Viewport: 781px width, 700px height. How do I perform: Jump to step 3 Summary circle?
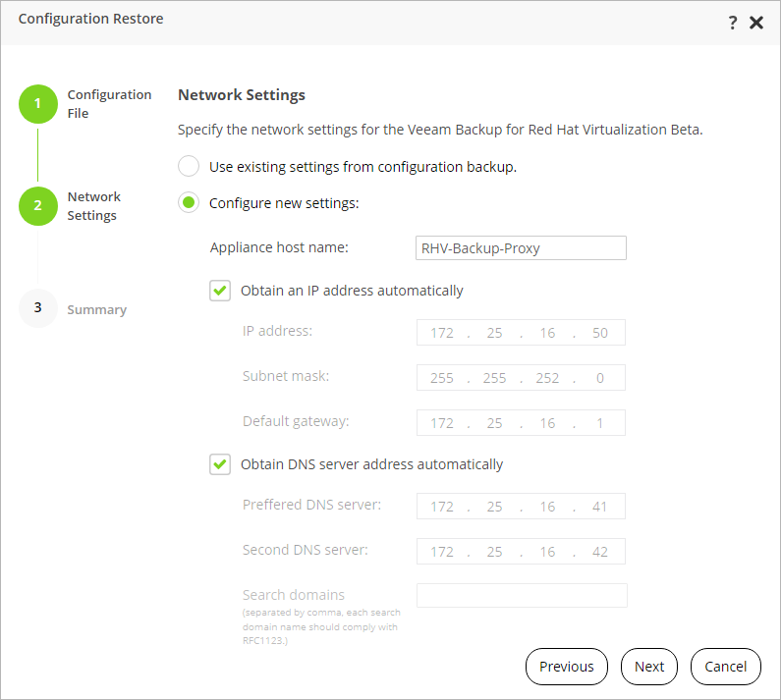[38, 308]
